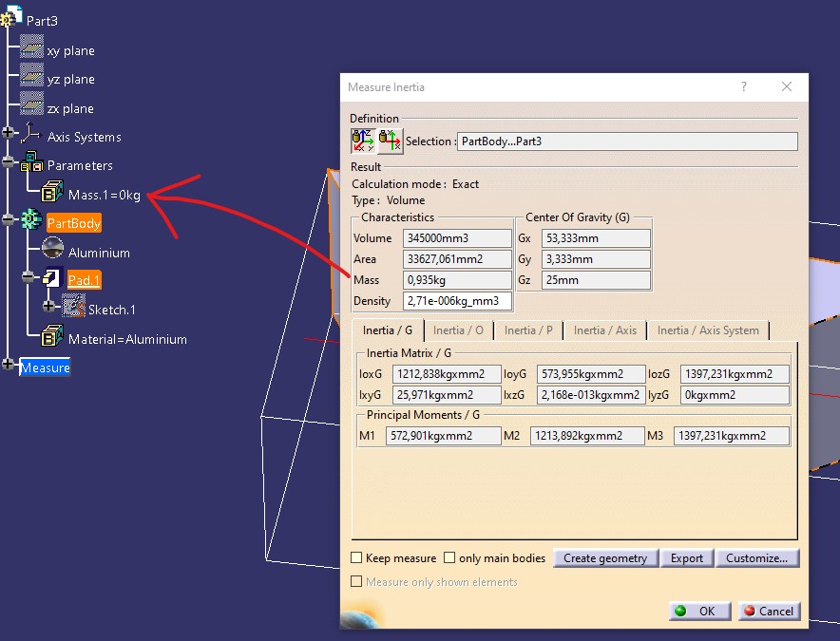Select the Sketch.1 icon

pos(73,306)
